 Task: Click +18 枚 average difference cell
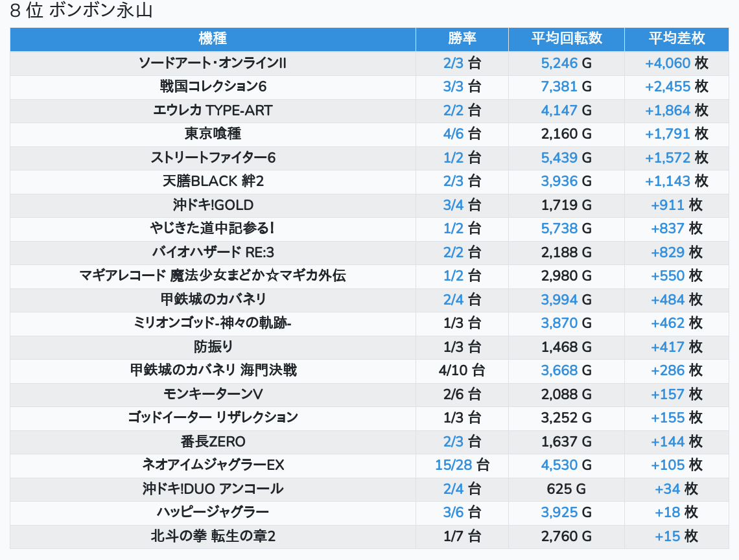point(676,513)
